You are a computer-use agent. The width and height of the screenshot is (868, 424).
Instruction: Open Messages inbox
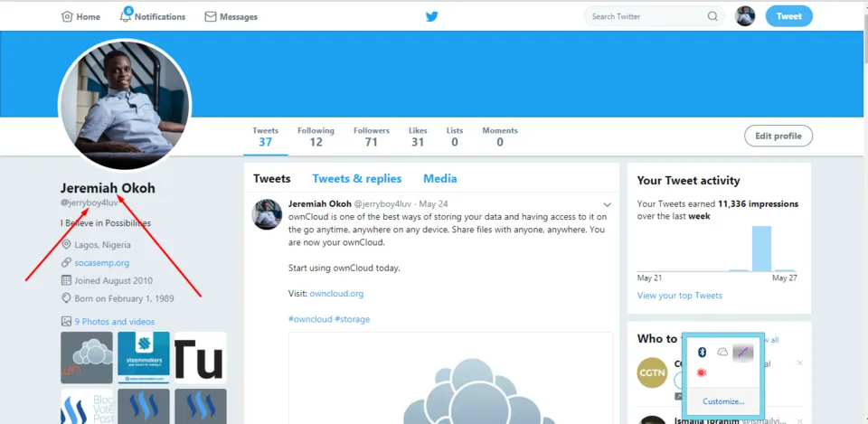coord(231,16)
